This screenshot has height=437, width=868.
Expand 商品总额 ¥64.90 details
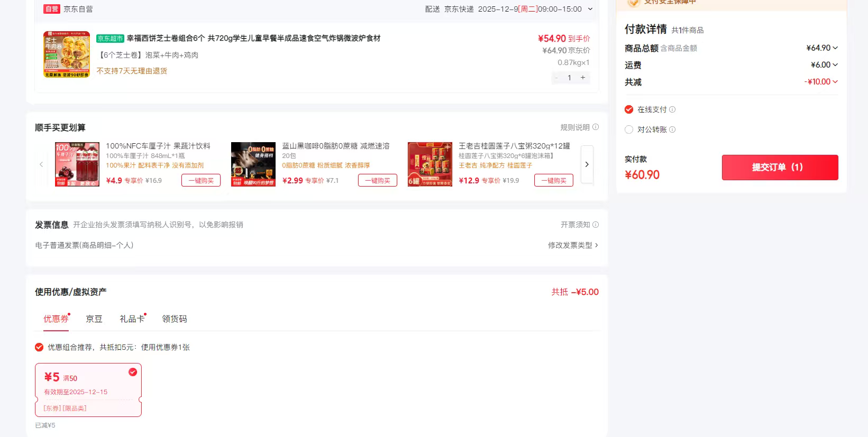[835, 48]
